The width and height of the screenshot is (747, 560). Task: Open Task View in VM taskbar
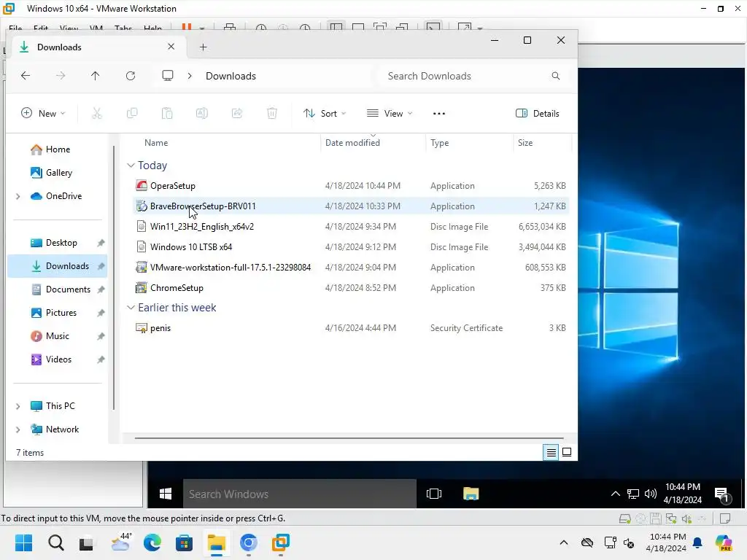(x=434, y=494)
